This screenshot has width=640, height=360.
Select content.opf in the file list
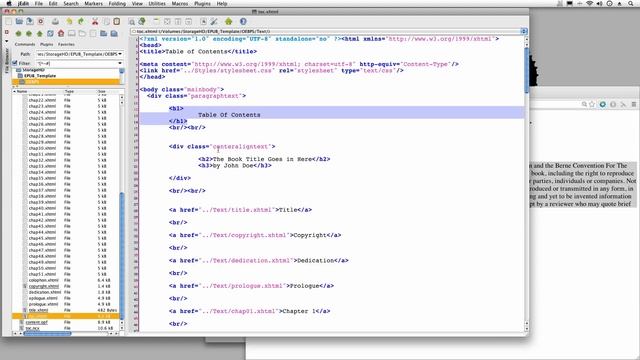pos(36,322)
